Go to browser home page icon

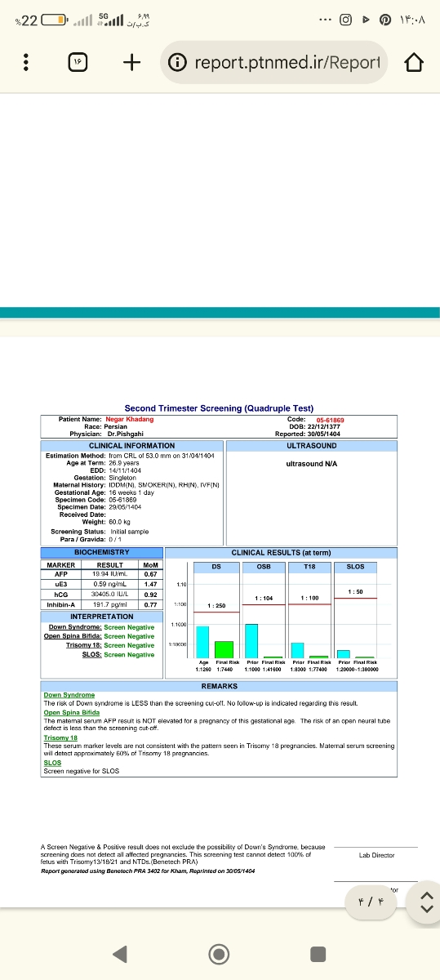pyautogui.click(x=415, y=63)
